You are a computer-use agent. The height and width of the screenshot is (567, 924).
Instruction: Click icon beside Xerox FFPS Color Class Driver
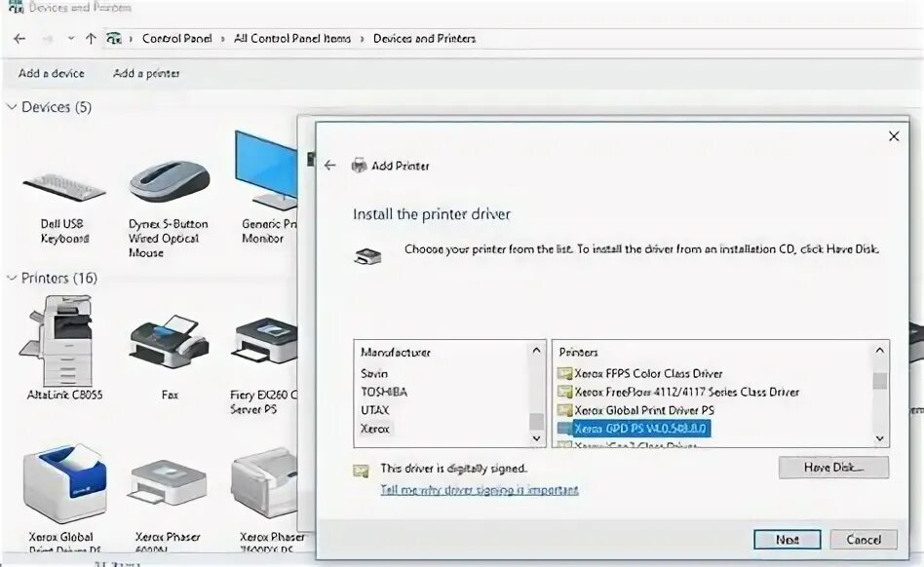[564, 373]
